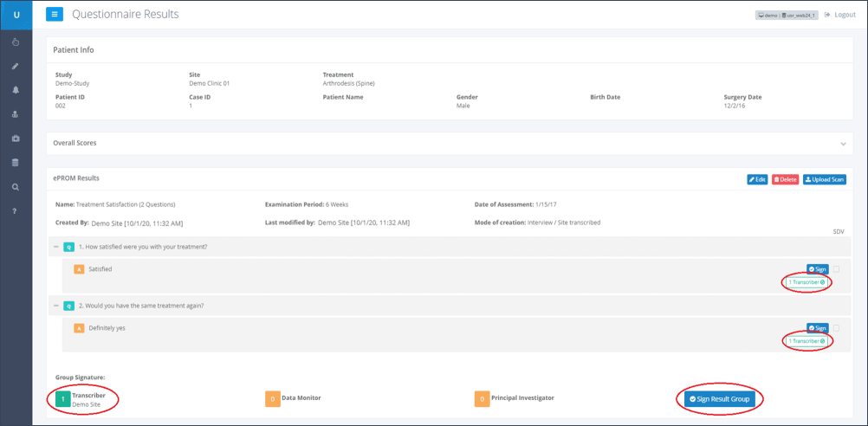Collapse question 2 with the minus toggle

[56, 306]
